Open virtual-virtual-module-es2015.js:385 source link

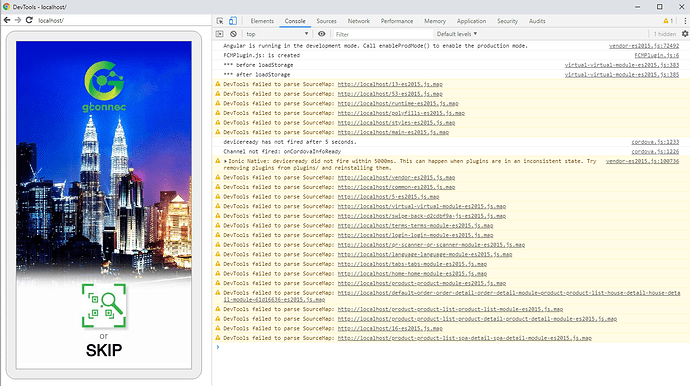pos(622,75)
